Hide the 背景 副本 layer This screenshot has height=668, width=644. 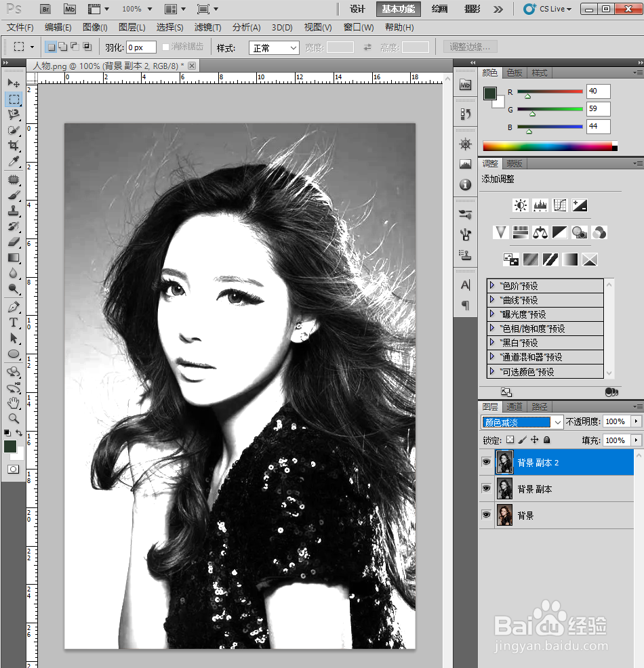(486, 488)
